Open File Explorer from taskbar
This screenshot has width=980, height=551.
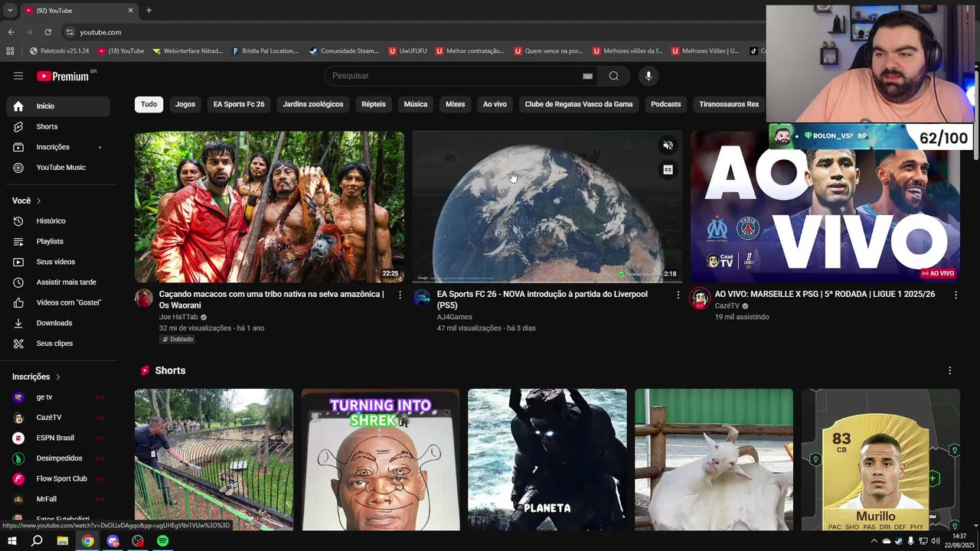(63, 541)
